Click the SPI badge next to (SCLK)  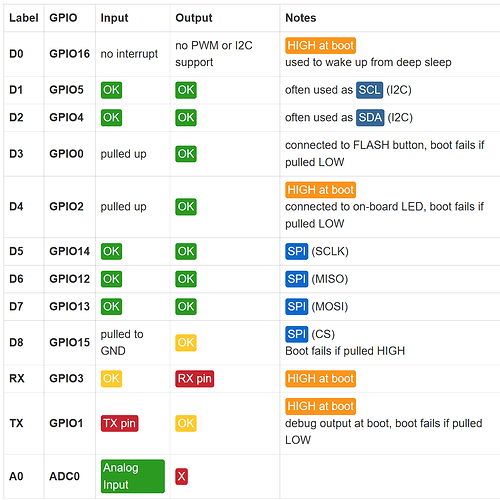(x=296, y=251)
